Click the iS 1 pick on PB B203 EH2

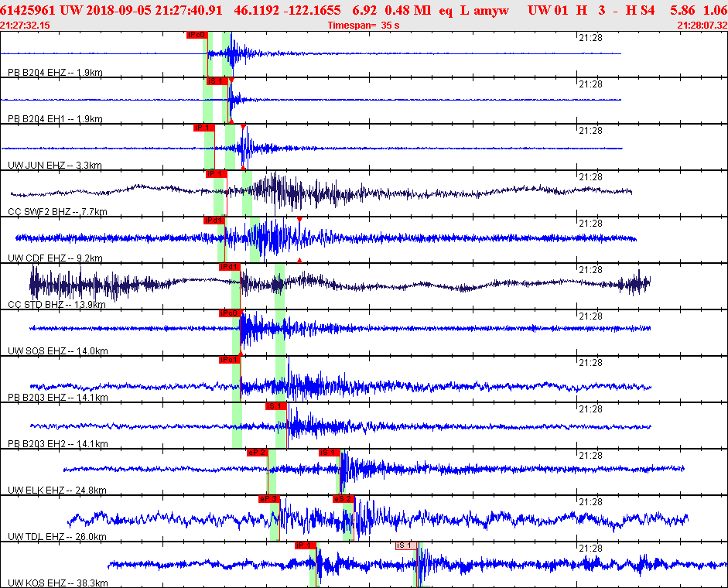276,406
